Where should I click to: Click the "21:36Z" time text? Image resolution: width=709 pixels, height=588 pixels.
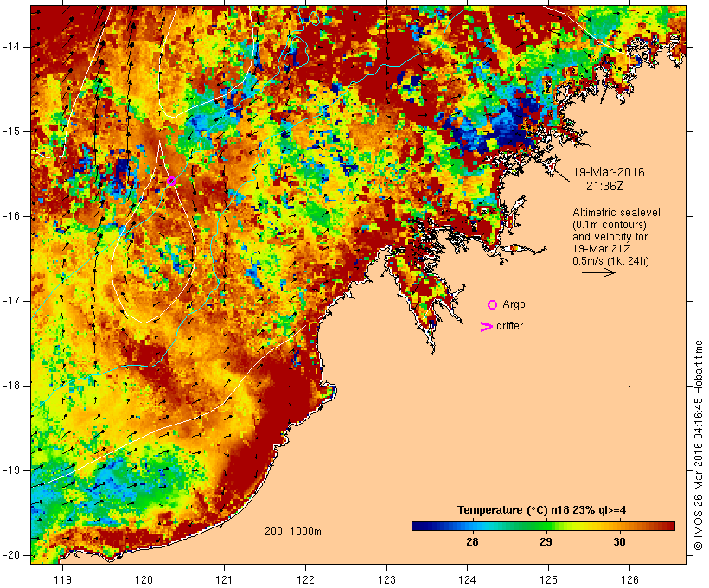(x=605, y=186)
